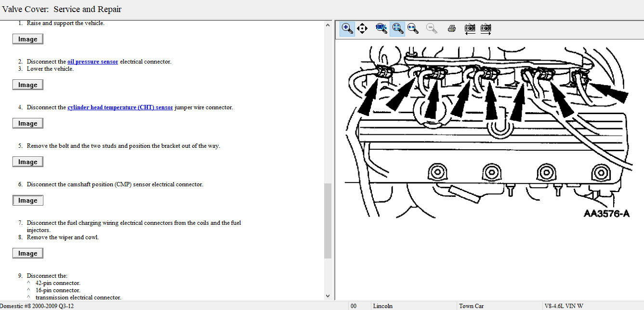Open Image button under 'Raise and support the vehicle'
The image size is (644, 310).
click(28, 39)
